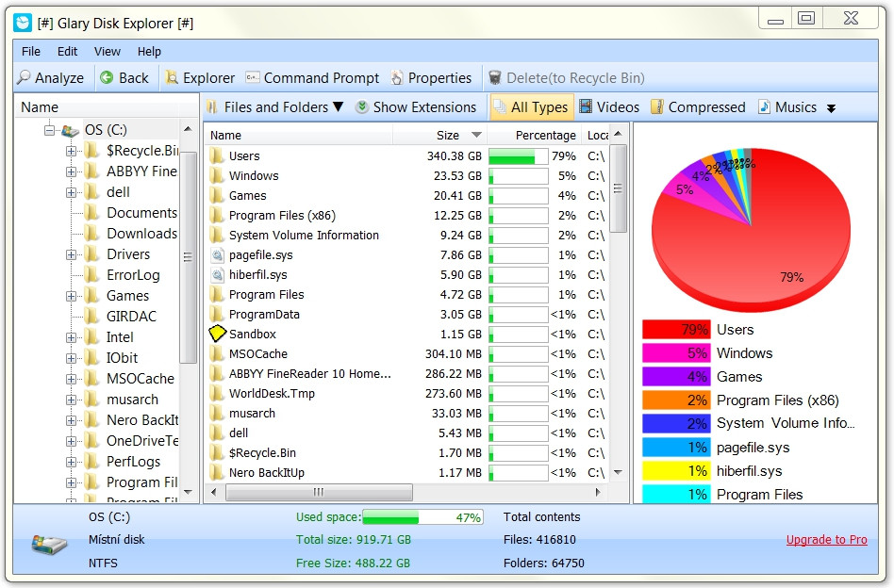Screen dimensions: 894x588
Task: Select the WorldDesk.Tmp row
Action: click(406, 393)
